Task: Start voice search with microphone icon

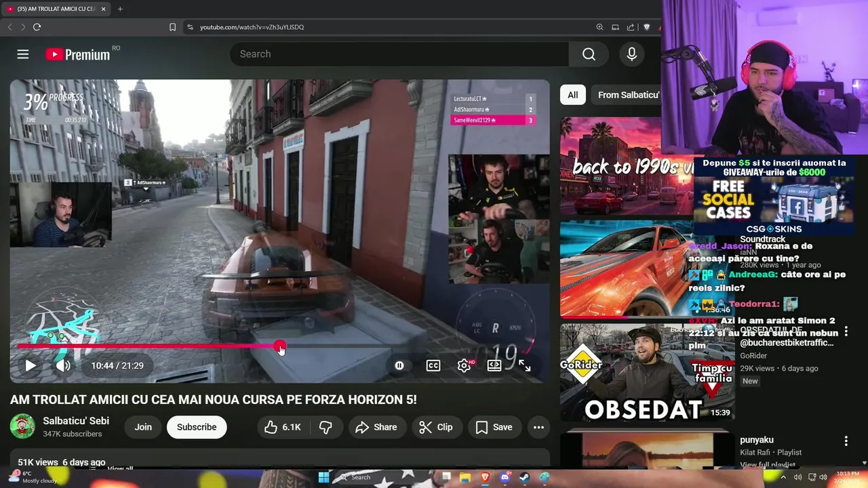Action: [x=631, y=54]
